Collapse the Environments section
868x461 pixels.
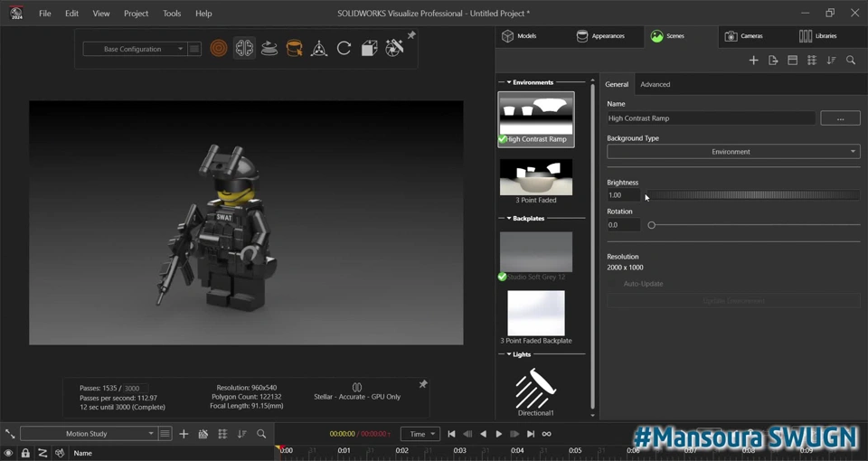click(509, 82)
